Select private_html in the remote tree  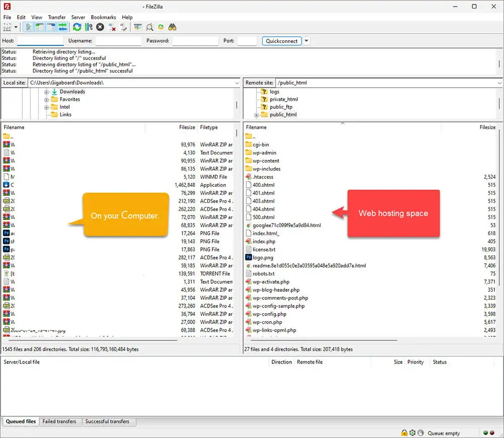pyautogui.click(x=283, y=99)
